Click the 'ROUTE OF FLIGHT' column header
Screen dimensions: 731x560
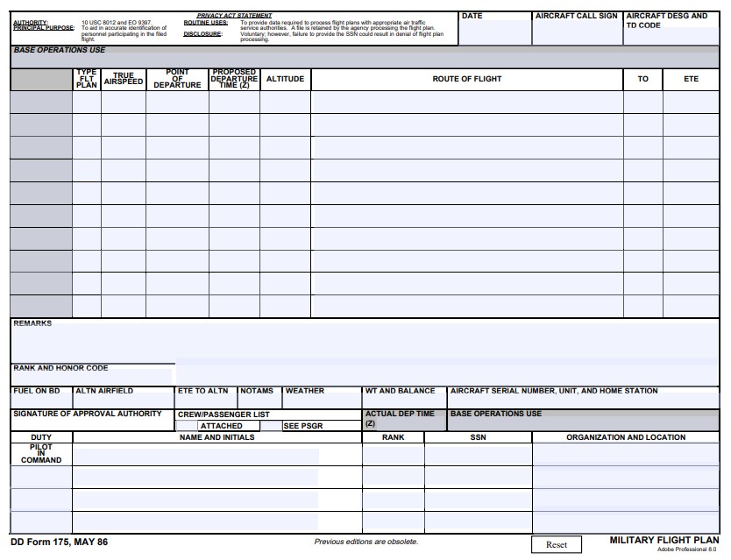[x=466, y=79]
